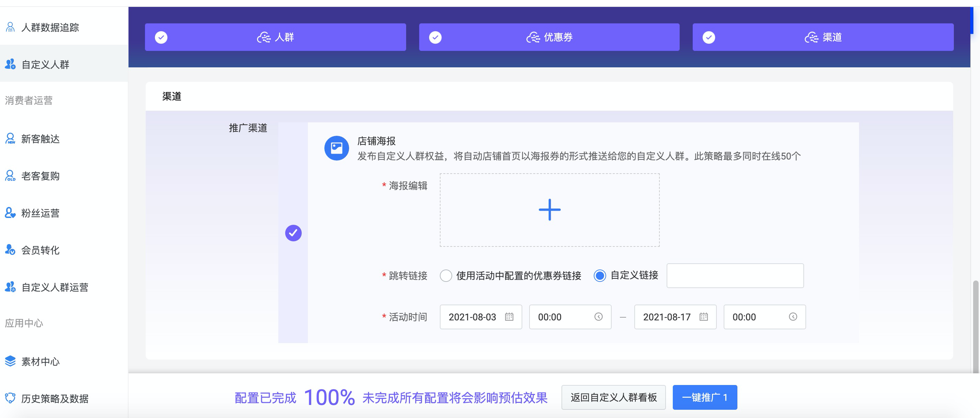Select 使用活动中配置的优惠券链接 radio option
Screen dimensions: 980x418
[445, 276]
